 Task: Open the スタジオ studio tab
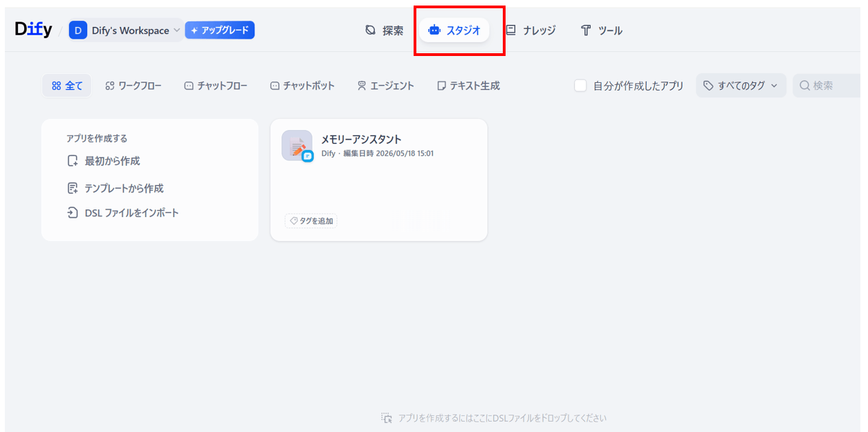(454, 30)
